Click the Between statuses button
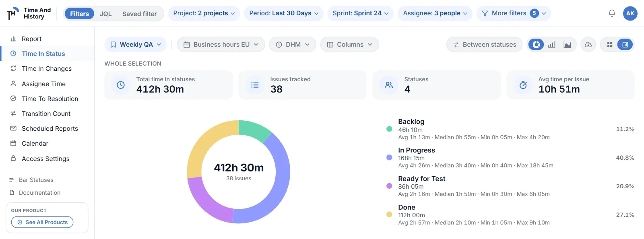This screenshot has height=239, width=644. point(484,45)
